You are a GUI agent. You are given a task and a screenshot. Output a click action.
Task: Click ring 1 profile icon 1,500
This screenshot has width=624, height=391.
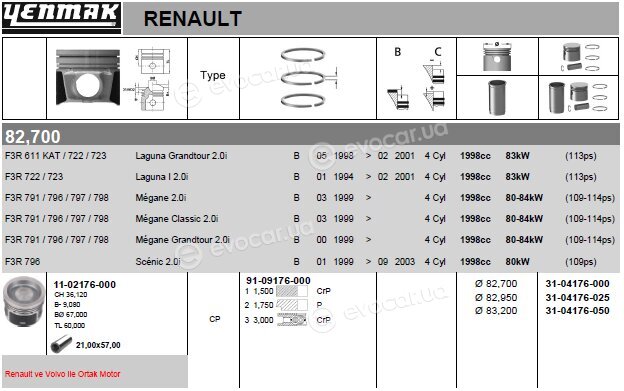pos(292,291)
